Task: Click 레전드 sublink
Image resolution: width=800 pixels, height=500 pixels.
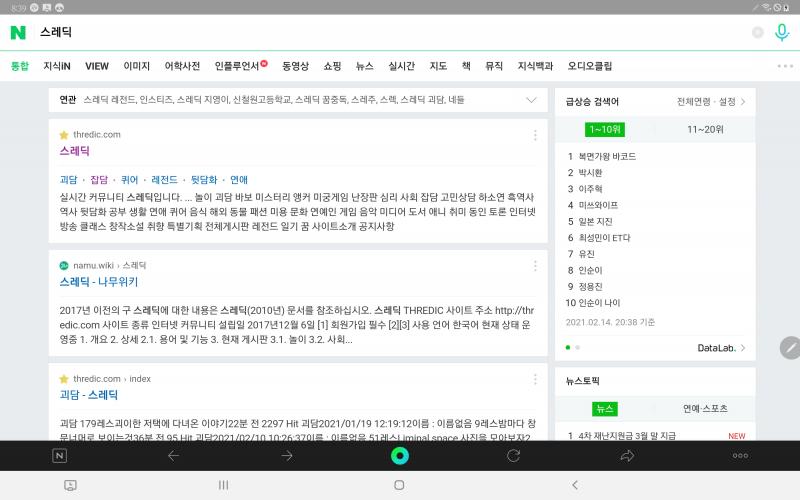Action: pos(164,180)
